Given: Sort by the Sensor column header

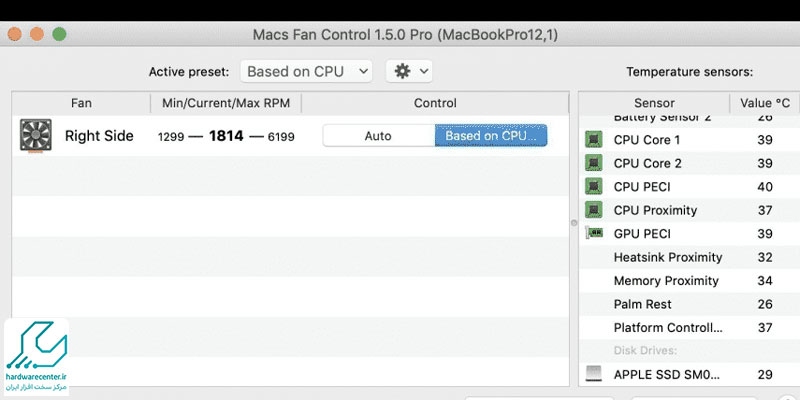Looking at the screenshot, I should (x=655, y=103).
